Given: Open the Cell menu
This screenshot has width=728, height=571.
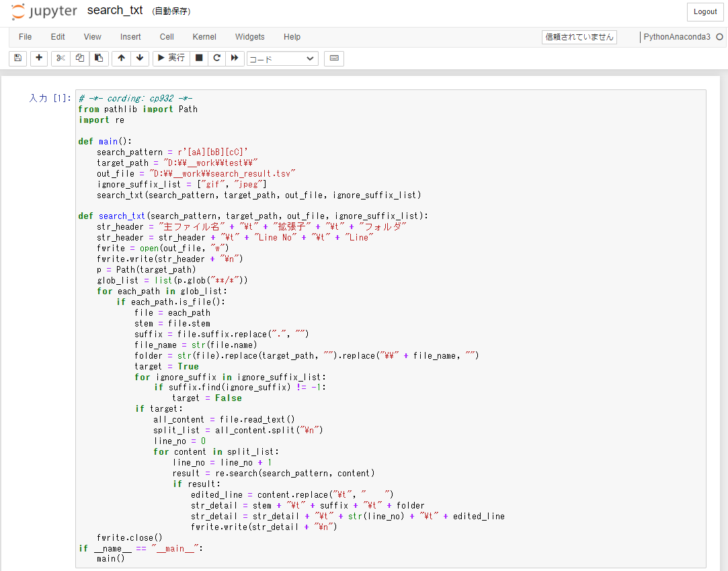Looking at the screenshot, I should 167,37.
